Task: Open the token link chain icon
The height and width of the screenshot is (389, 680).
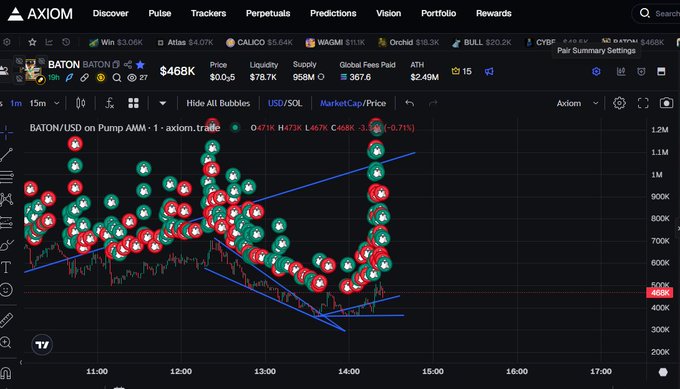Action: [x=85, y=78]
